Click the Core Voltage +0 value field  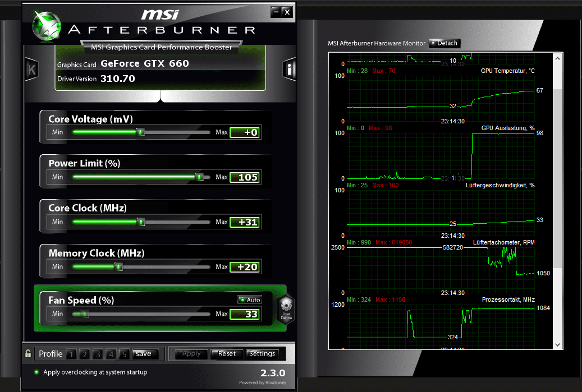[x=245, y=132]
